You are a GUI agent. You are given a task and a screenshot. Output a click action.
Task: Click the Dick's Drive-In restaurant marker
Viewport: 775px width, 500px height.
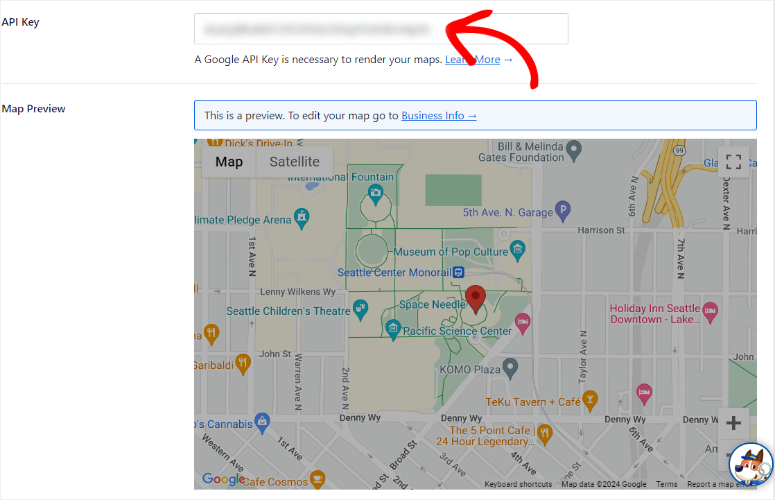tap(215, 143)
